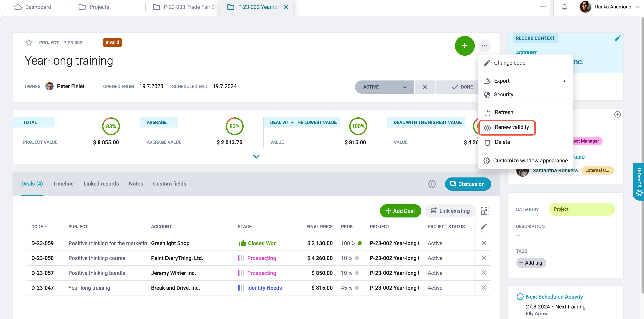Edit record context with pencil icon
The height and width of the screenshot is (319, 644).
pos(617,38)
